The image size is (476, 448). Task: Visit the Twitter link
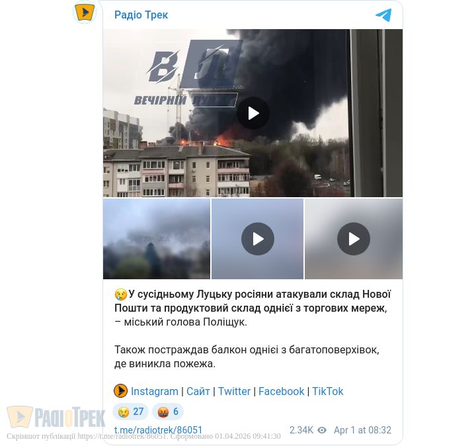coord(234,391)
